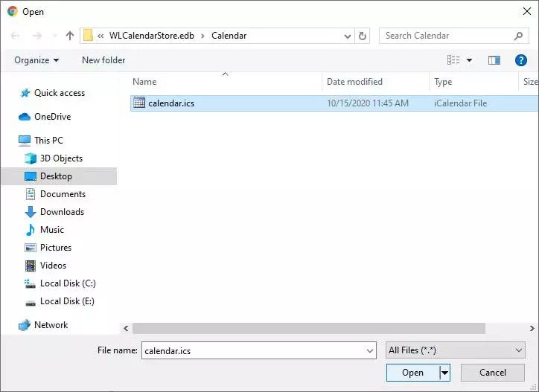Expand the address bar history dropdown
The width and height of the screenshot is (539, 392).
pyautogui.click(x=348, y=36)
